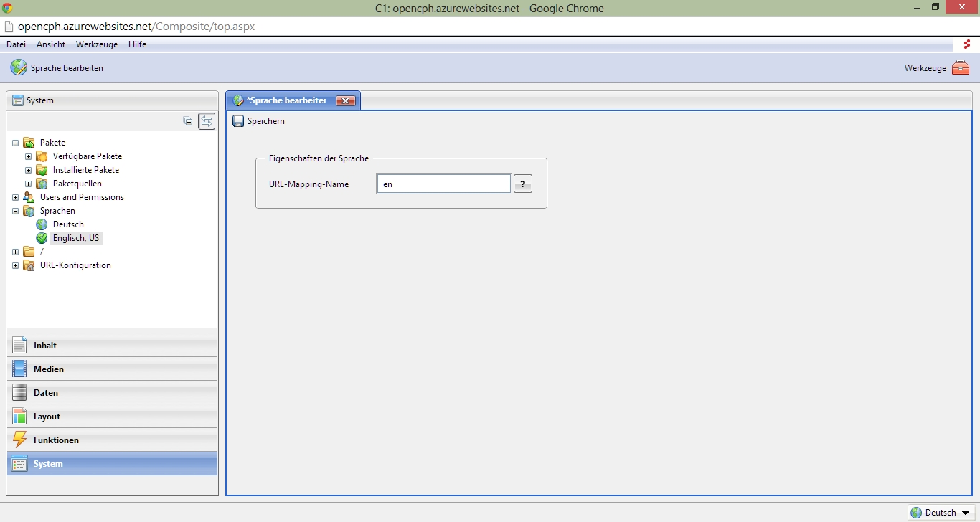980x522 pixels.
Task: Click the URL-Mapping-Name input field
Action: pyautogui.click(x=443, y=184)
